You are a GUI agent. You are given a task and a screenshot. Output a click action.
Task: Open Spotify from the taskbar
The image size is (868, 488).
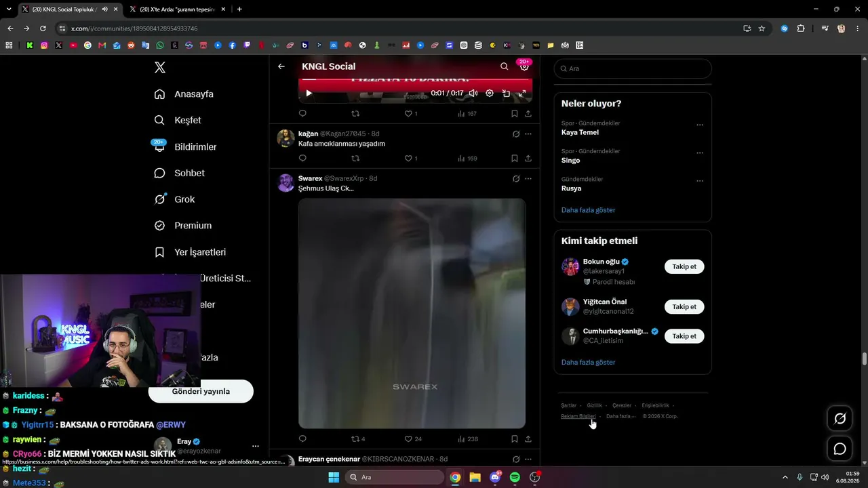(515, 477)
